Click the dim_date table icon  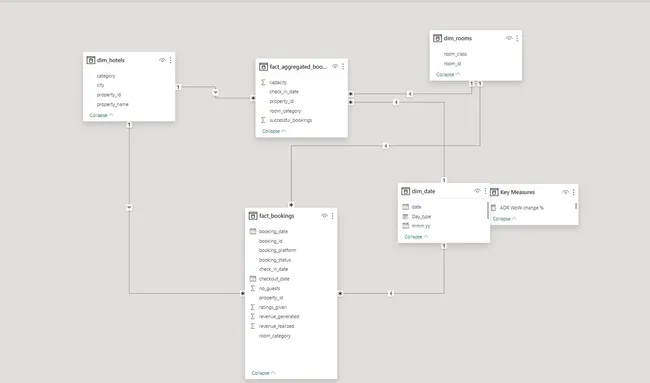tap(405, 191)
